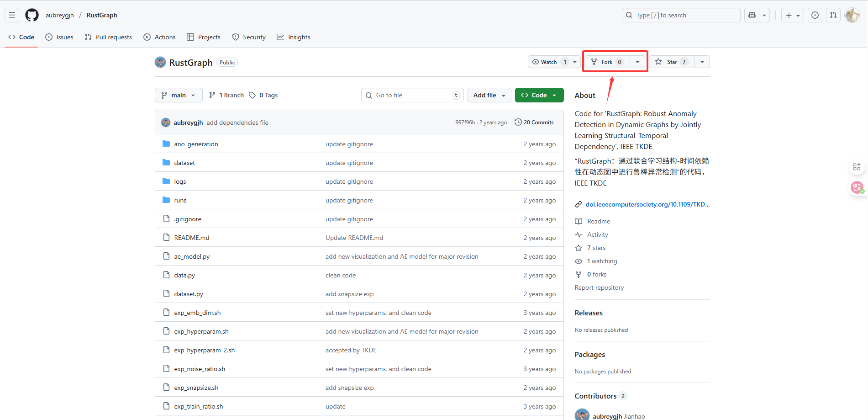View issues from header circle icon
Screen dimensions: 868x420
tap(815, 15)
